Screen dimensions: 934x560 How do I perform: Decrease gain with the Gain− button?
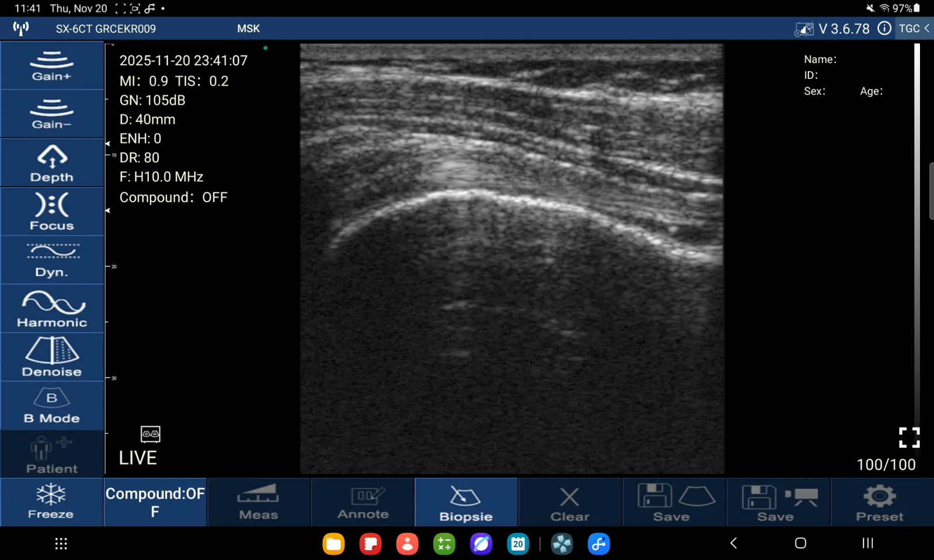click(52, 114)
